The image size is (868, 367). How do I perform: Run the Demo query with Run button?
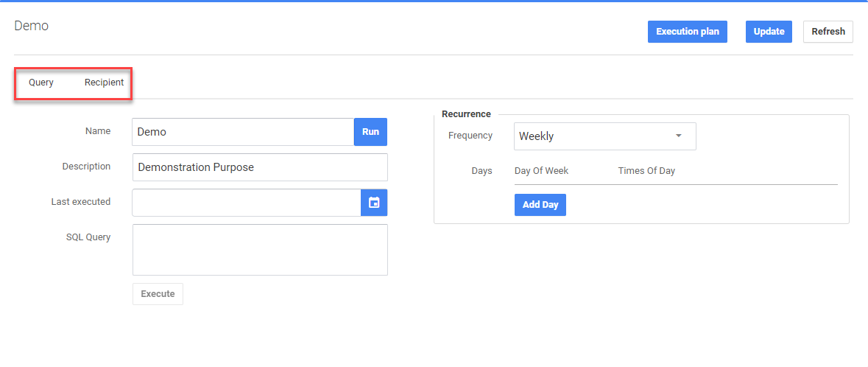point(370,132)
